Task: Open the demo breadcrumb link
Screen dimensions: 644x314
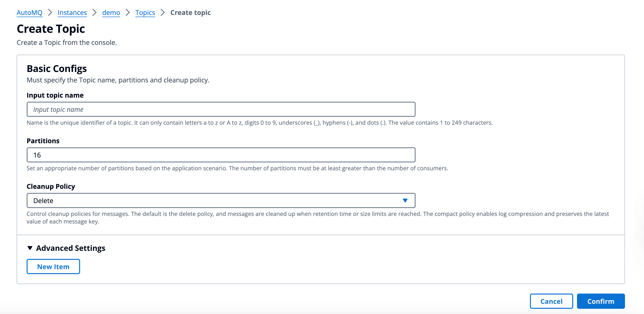Action: (111, 13)
